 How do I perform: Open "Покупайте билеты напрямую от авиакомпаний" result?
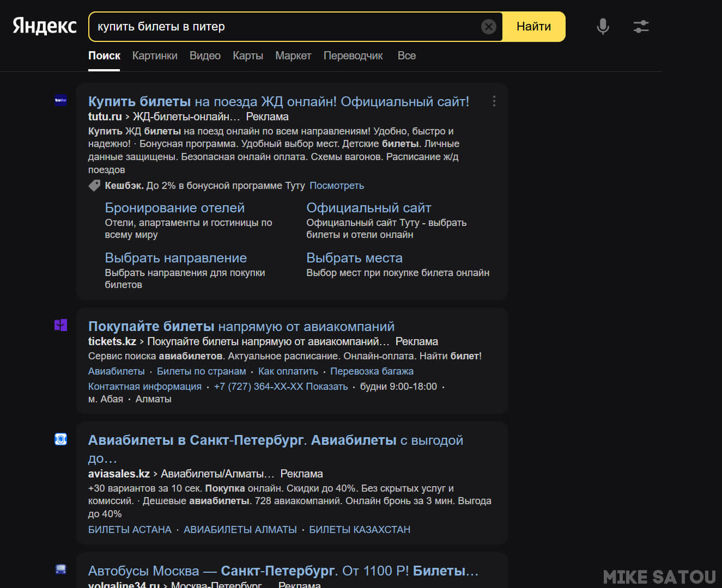point(241,326)
